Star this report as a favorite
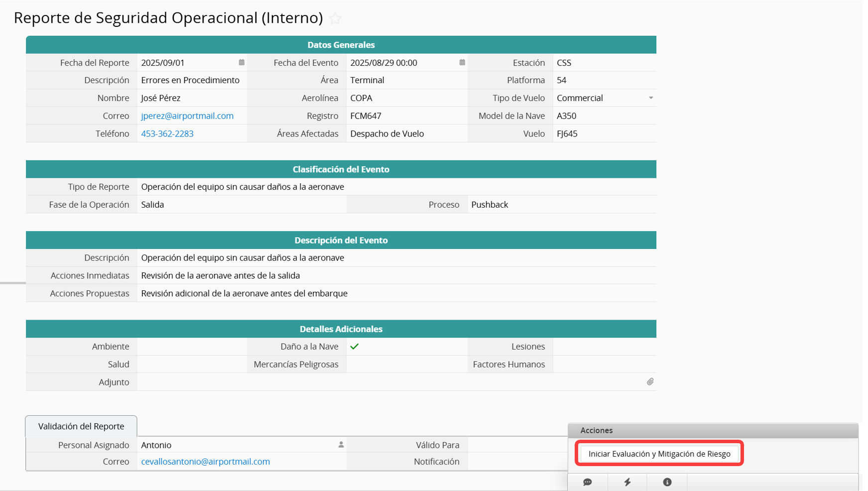Viewport: 868px width, 491px height. click(x=335, y=19)
